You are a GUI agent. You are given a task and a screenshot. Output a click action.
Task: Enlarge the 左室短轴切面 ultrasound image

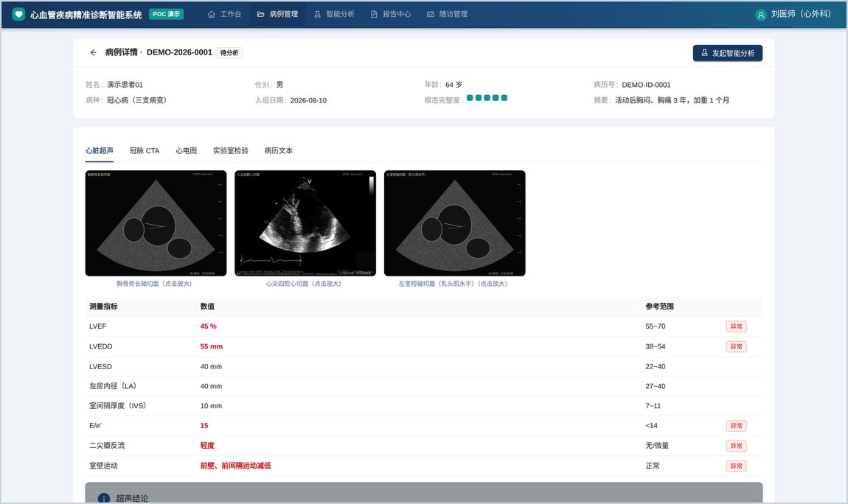click(455, 223)
